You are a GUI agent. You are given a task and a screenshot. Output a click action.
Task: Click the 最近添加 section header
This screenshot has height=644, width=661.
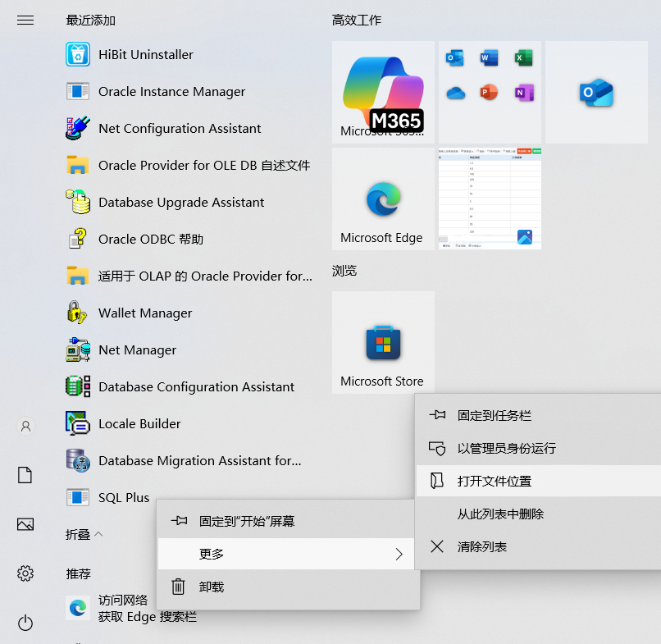pos(91,20)
